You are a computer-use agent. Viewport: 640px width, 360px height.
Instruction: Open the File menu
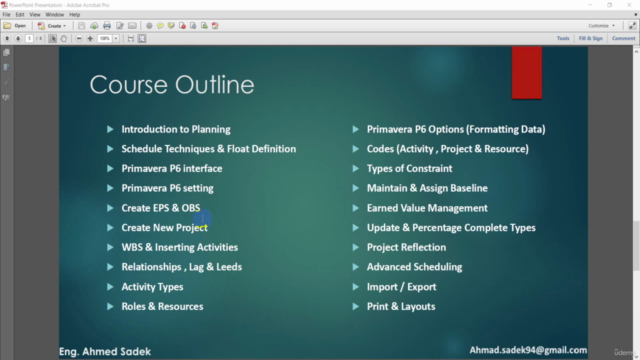pyautogui.click(x=6, y=14)
